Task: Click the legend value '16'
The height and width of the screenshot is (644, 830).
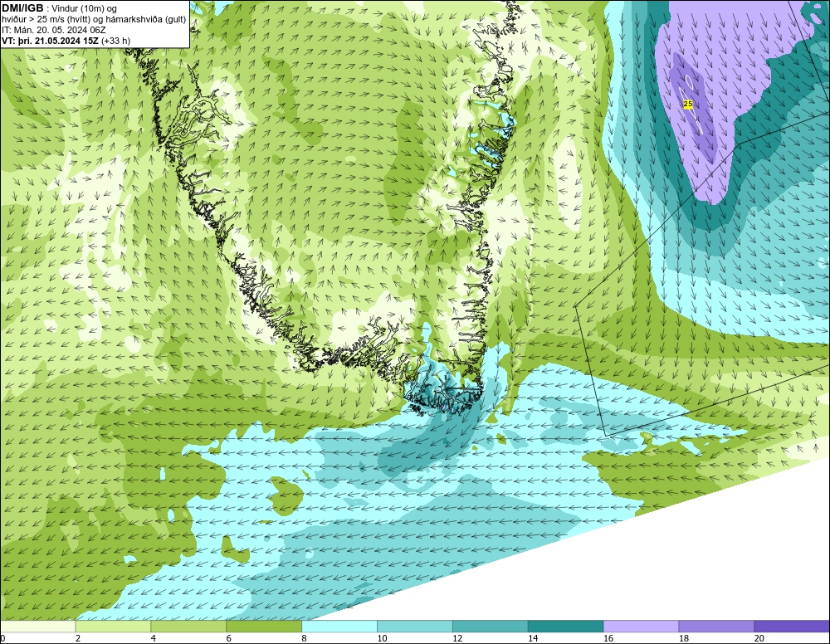Action: pos(608,638)
